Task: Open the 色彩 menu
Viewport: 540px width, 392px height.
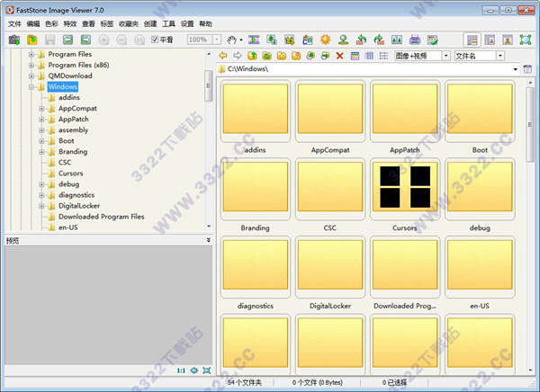Action: (51, 23)
